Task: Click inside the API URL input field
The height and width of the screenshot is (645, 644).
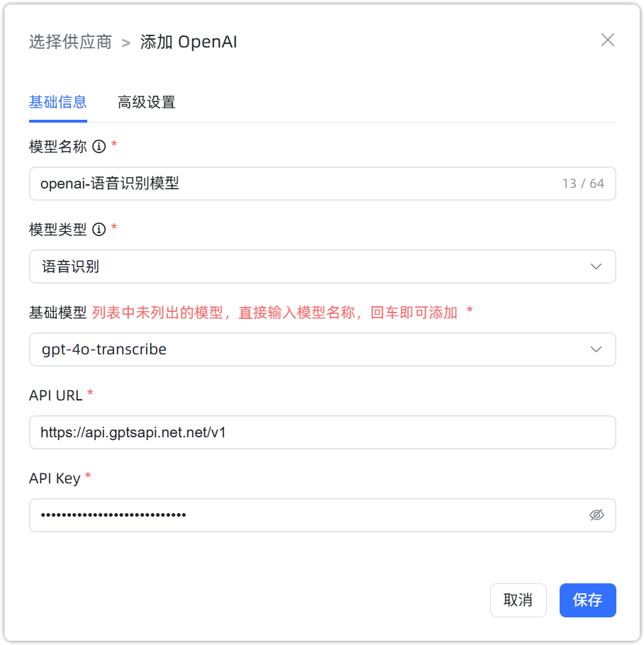Action: pos(323,432)
